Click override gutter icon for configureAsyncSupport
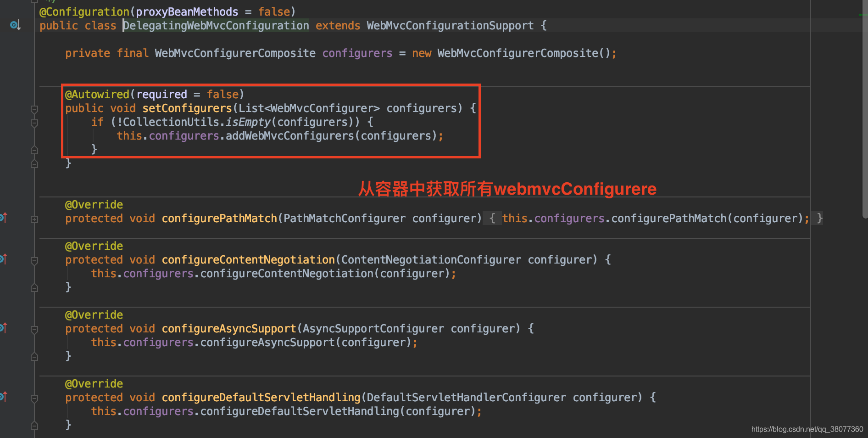The image size is (868, 438). (x=3, y=328)
